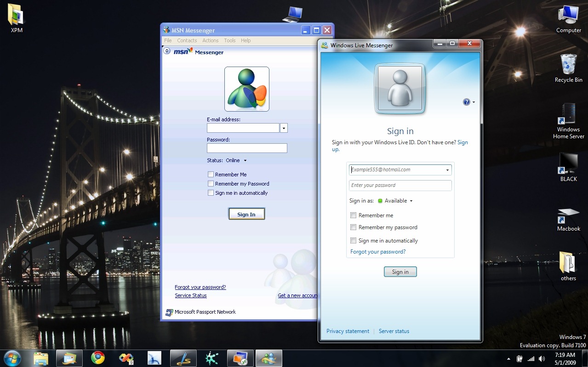Launch Google Chrome from taskbar
Image resolution: width=588 pixels, height=367 pixels.
pyautogui.click(x=98, y=358)
